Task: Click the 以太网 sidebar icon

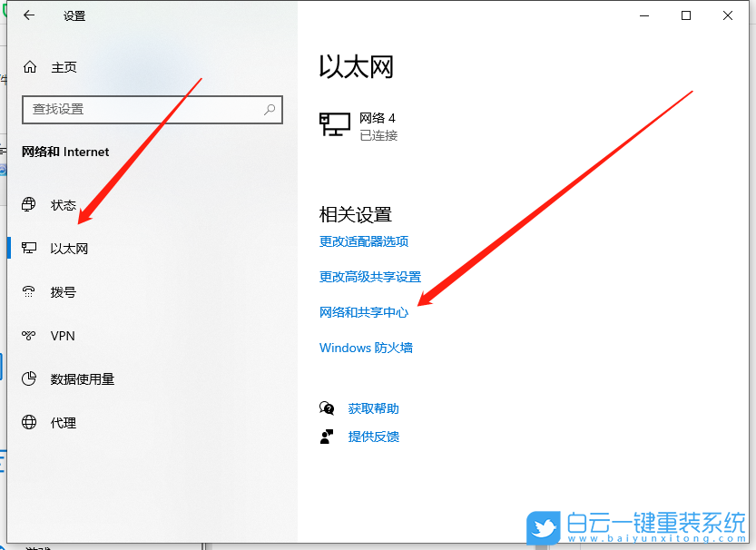Action: (29, 248)
